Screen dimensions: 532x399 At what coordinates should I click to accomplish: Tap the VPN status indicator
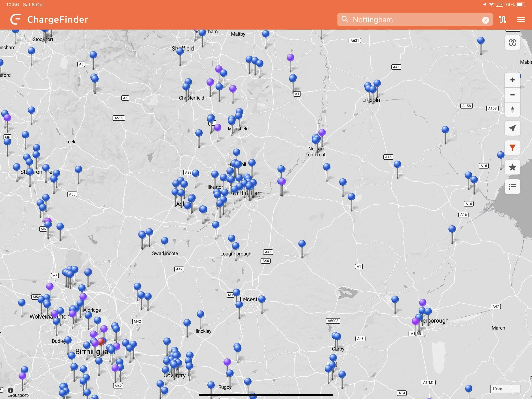(499, 4)
